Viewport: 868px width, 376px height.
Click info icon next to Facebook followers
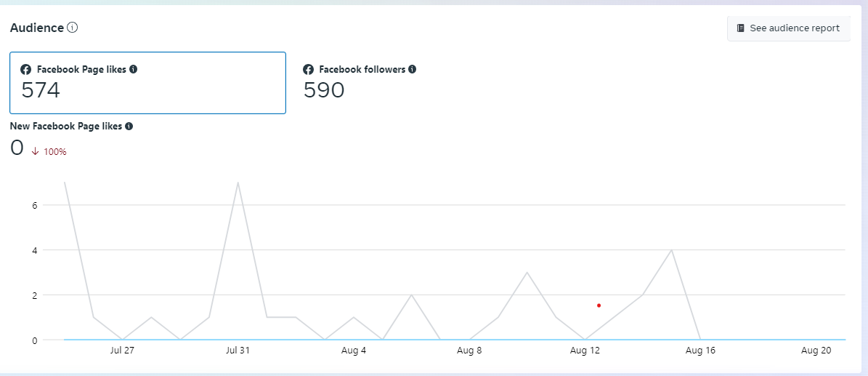tap(413, 70)
